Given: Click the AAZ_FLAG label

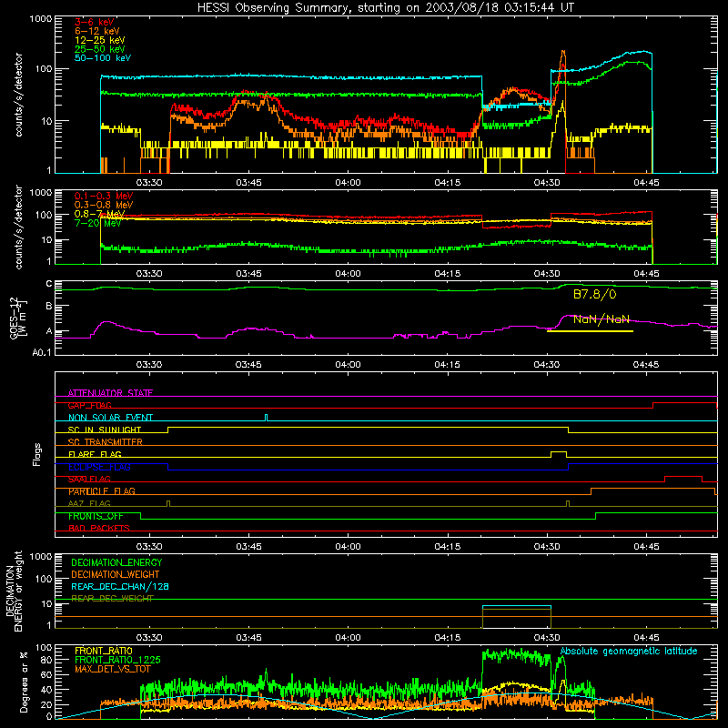Looking at the screenshot, I should 89,503.
